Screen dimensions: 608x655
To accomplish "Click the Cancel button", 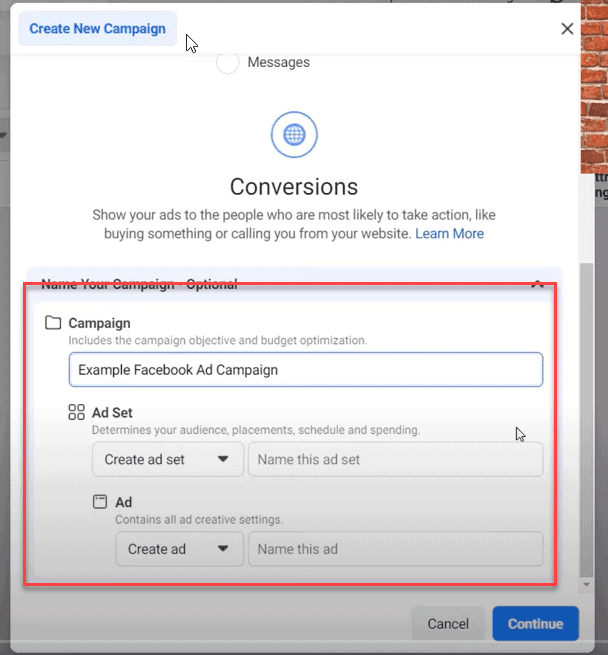I will tap(448, 624).
